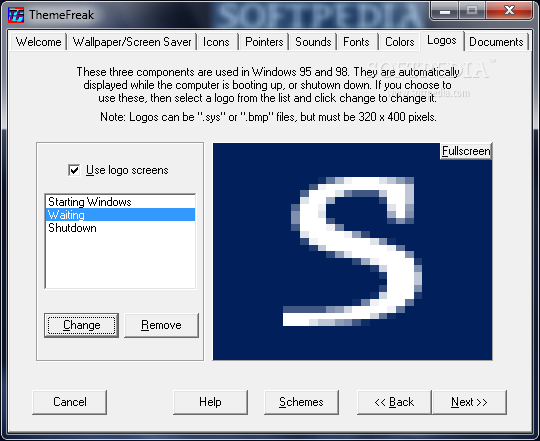Click the ThemeFreak app icon in title bar
540x441 pixels.
pos(16,14)
